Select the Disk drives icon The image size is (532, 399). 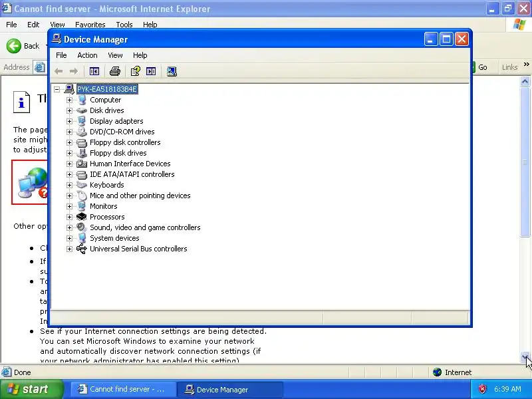[82, 110]
